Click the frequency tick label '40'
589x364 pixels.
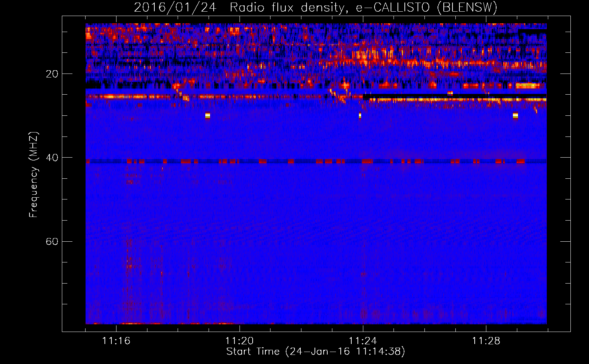[52, 158]
